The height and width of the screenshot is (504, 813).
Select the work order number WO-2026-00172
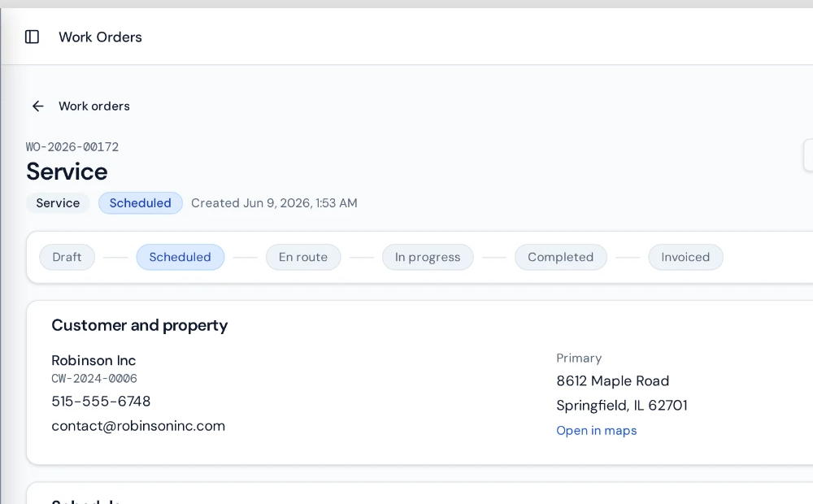72,147
